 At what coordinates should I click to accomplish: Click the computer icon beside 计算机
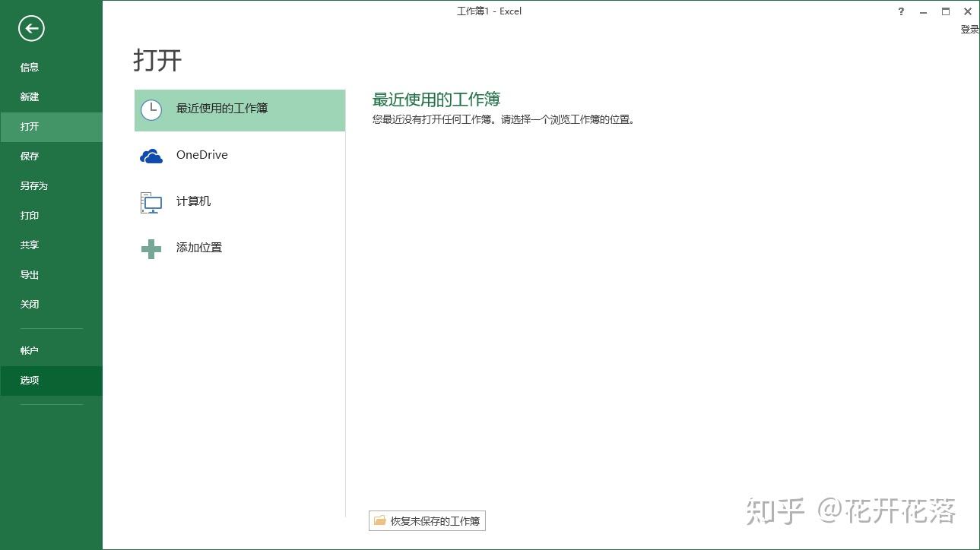[x=151, y=202]
